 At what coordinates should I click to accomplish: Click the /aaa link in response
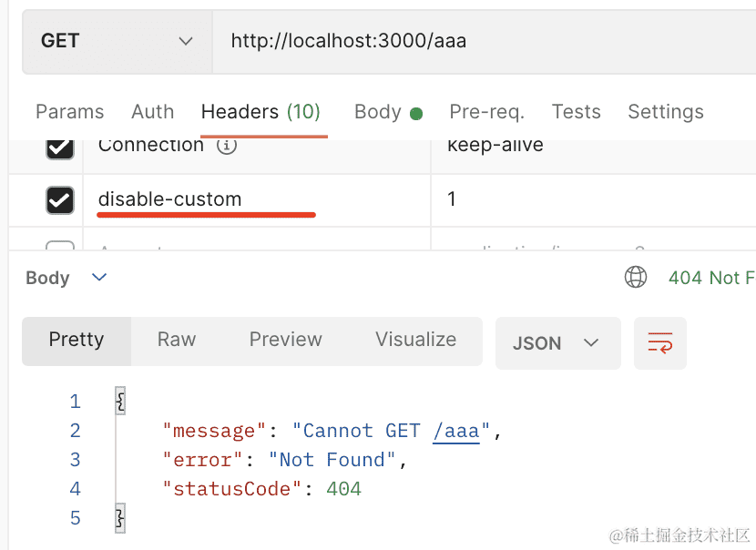456,431
